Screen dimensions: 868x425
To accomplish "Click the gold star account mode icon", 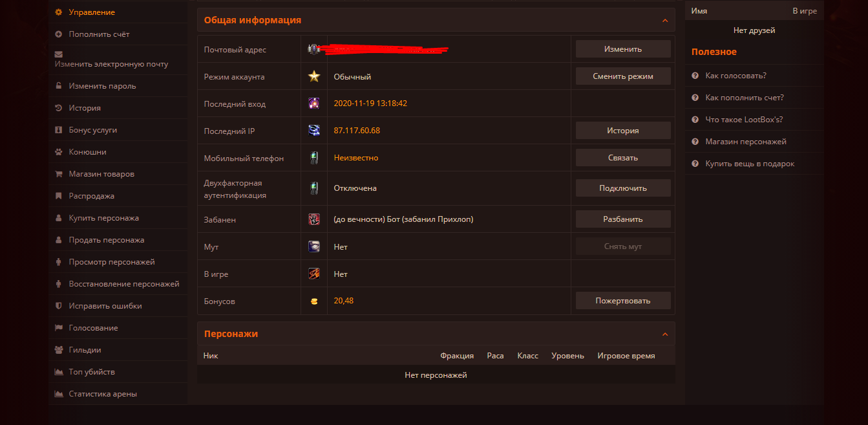I will [314, 76].
